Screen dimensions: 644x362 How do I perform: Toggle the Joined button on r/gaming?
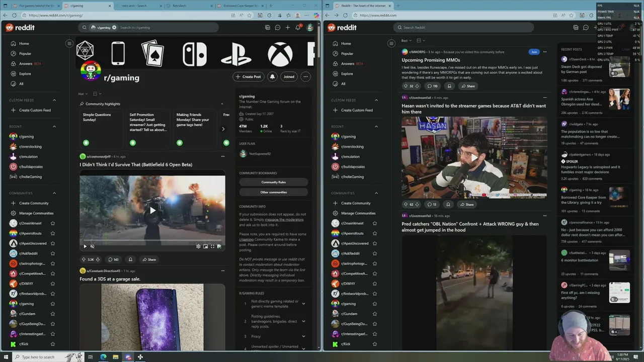(289, 77)
